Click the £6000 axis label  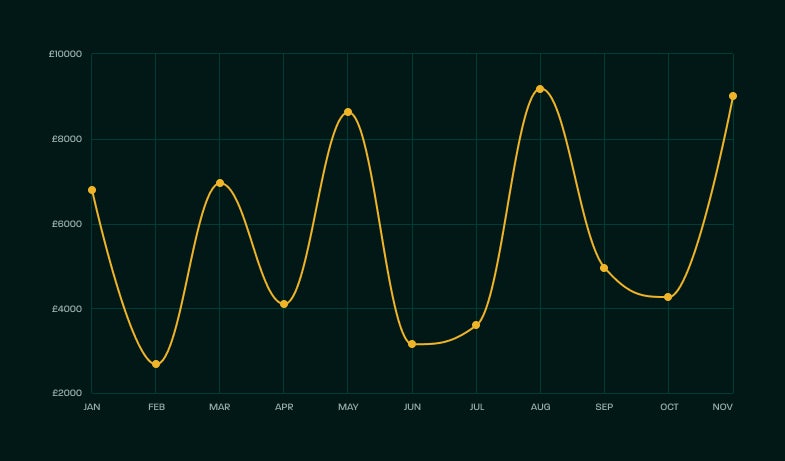coord(67,224)
